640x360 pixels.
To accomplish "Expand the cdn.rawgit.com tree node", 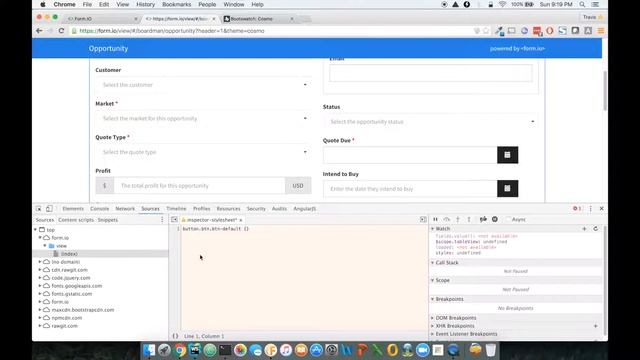I will [40, 270].
